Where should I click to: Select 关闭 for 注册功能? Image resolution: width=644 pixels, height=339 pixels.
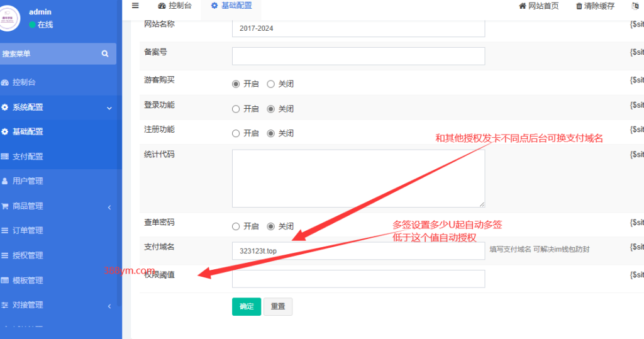pos(270,133)
